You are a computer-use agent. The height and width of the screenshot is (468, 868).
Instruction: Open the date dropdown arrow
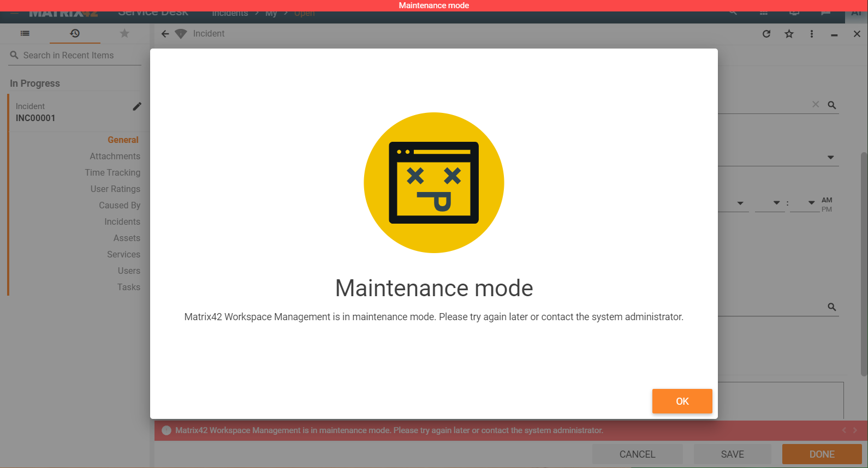(x=740, y=203)
